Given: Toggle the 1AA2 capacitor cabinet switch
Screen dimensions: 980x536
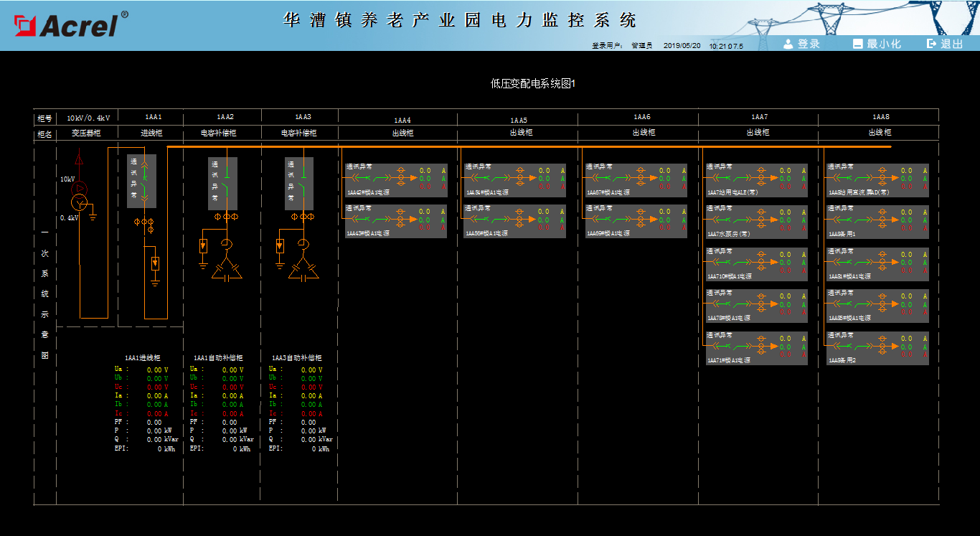Looking at the screenshot, I should [x=227, y=183].
